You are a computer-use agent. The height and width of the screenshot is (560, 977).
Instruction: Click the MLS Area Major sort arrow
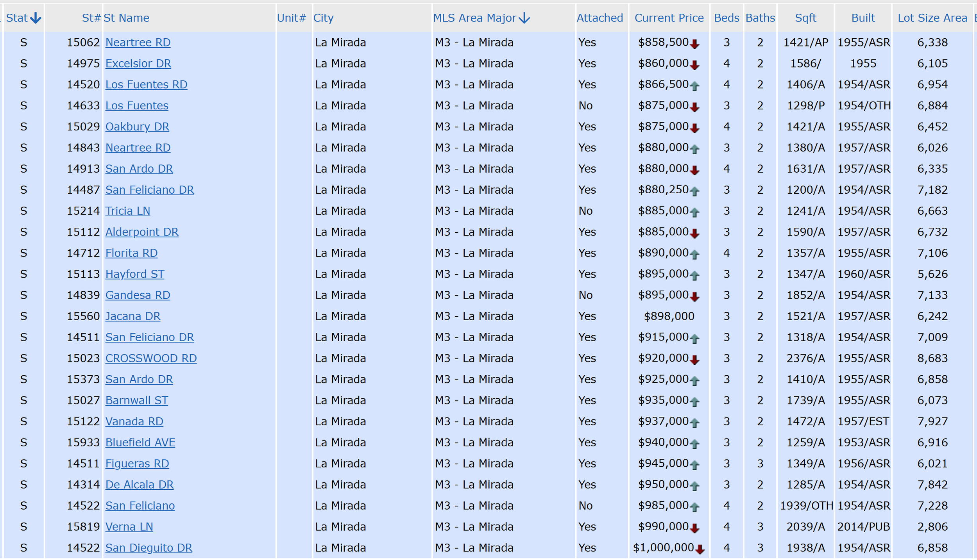coord(524,18)
